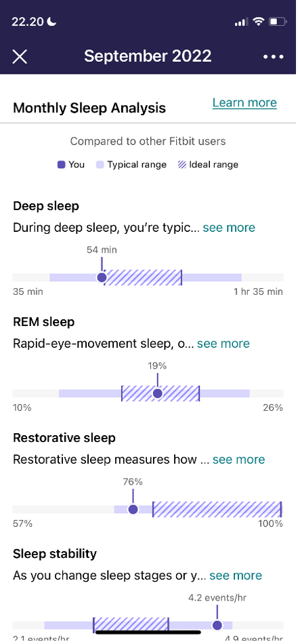Open the Learn more link

tap(244, 102)
